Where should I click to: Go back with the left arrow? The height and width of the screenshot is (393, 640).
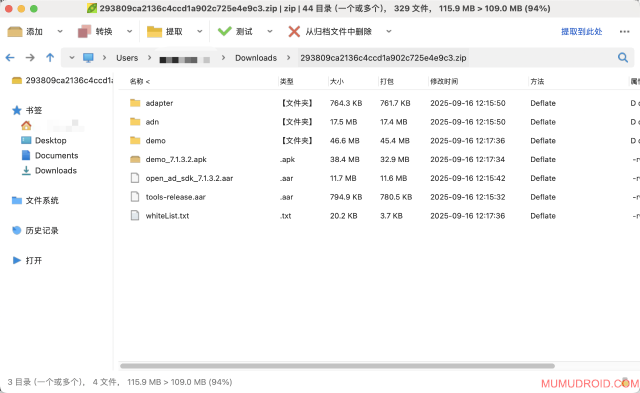(x=10, y=58)
